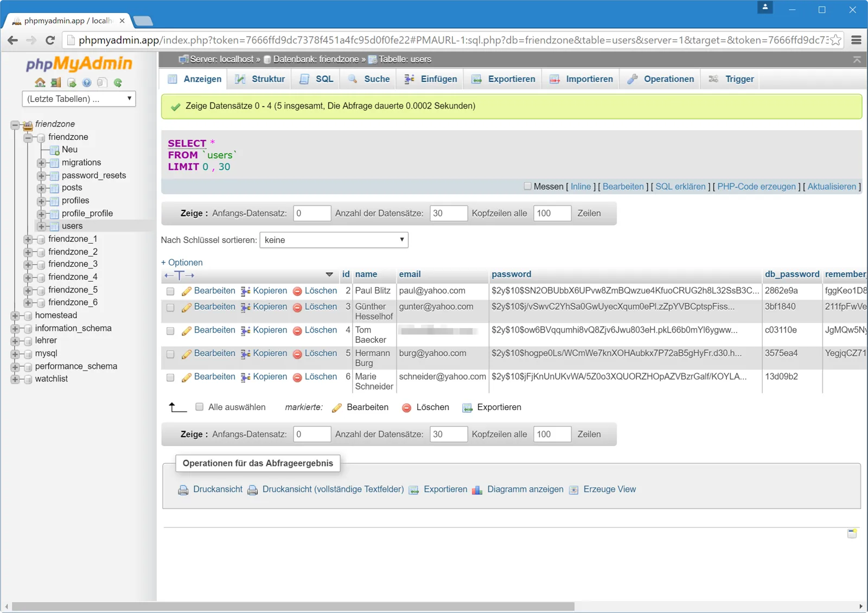
Task: Check the row checkbox for Tom Baecker
Action: pos(170,331)
